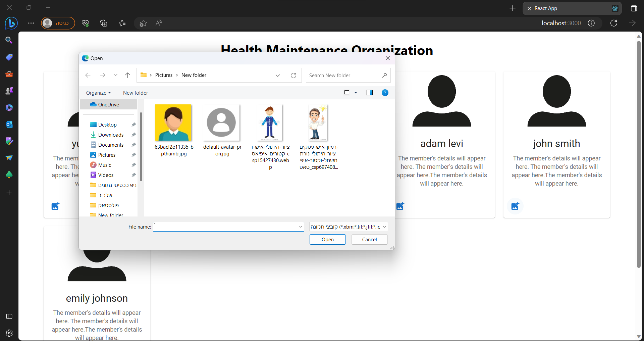Click Pictures in the breadcrumb path
This screenshot has width=644, height=341.
[x=164, y=75]
